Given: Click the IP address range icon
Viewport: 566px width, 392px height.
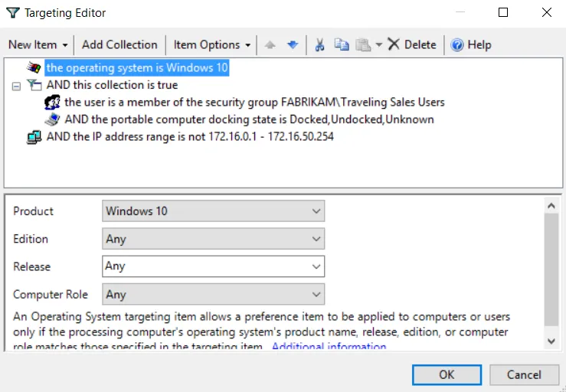Looking at the screenshot, I should point(34,137).
